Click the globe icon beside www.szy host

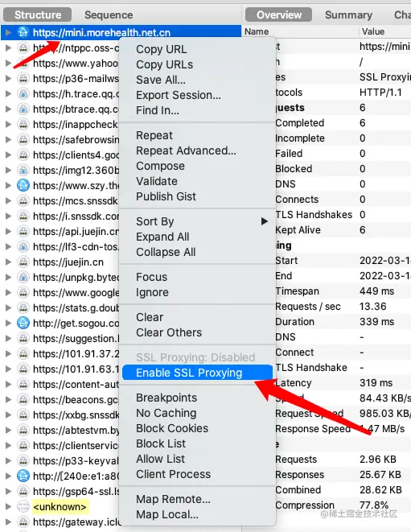[23, 186]
